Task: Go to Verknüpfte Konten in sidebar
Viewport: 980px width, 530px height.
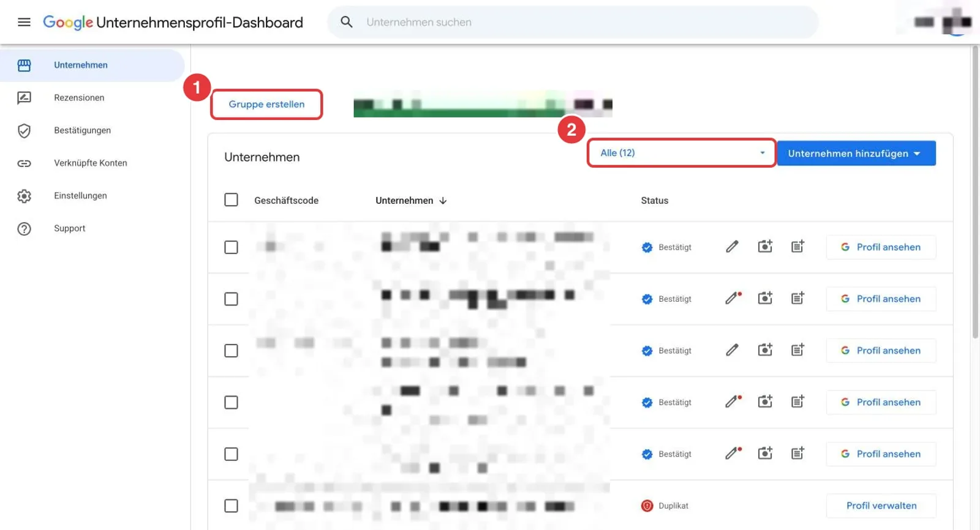Action: point(91,163)
